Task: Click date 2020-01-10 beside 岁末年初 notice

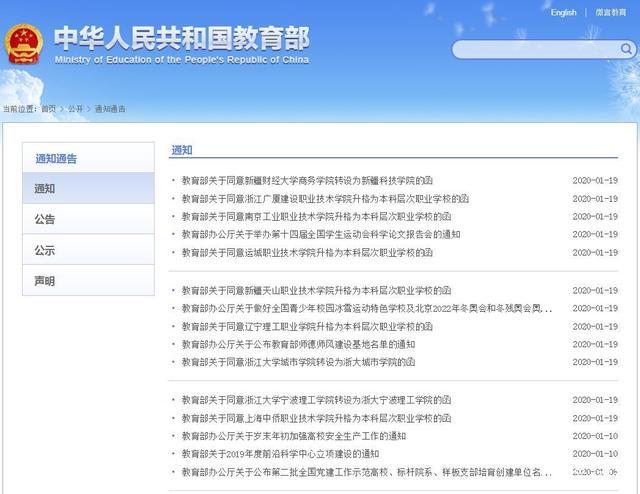Action: (595, 436)
